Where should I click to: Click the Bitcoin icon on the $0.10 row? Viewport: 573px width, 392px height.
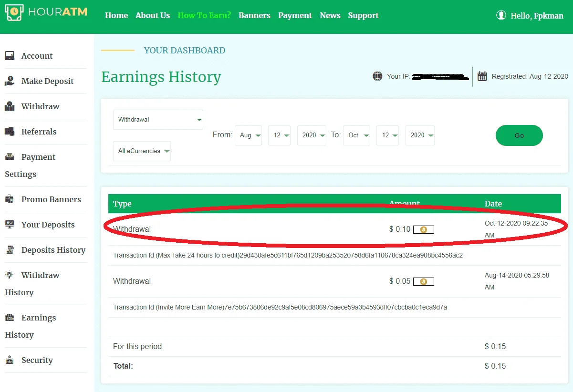pyautogui.click(x=424, y=229)
